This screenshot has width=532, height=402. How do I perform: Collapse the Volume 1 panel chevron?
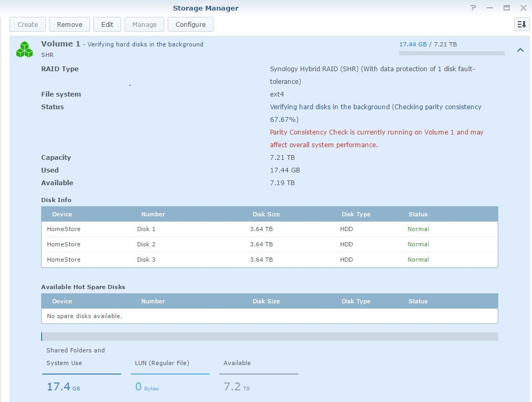(x=520, y=50)
